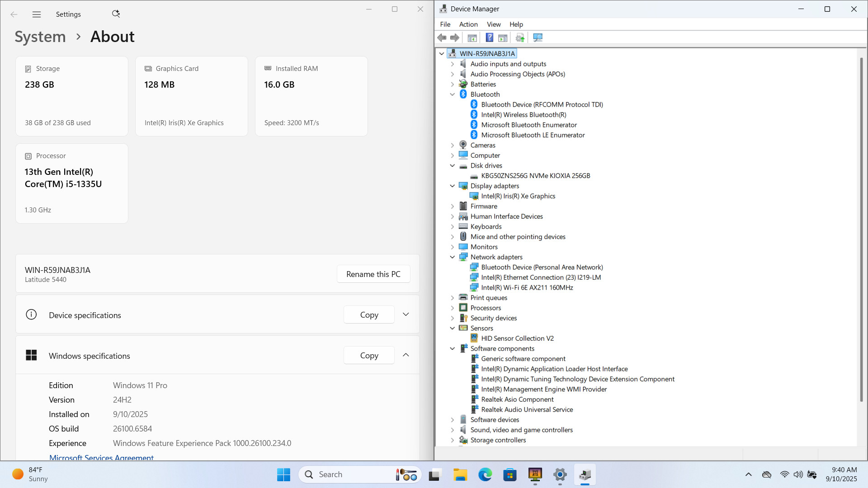
Task: Open the Storage card showing 238 GB
Action: pos(72,96)
